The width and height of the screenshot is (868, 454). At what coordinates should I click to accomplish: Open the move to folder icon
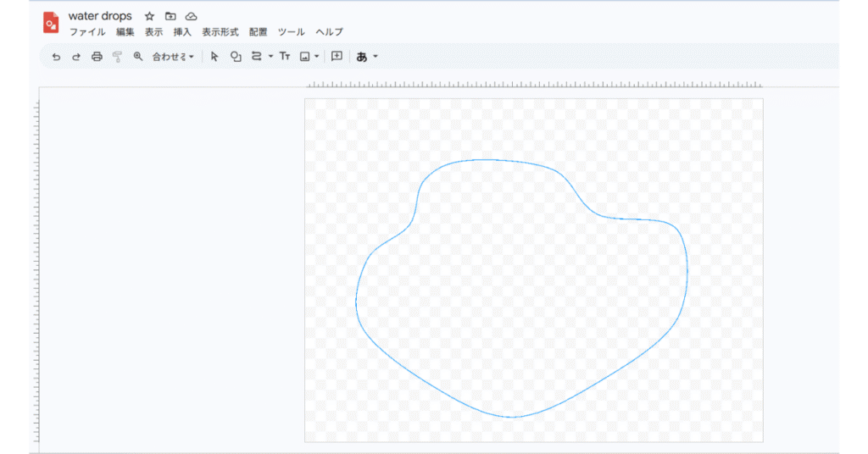pyautogui.click(x=170, y=16)
